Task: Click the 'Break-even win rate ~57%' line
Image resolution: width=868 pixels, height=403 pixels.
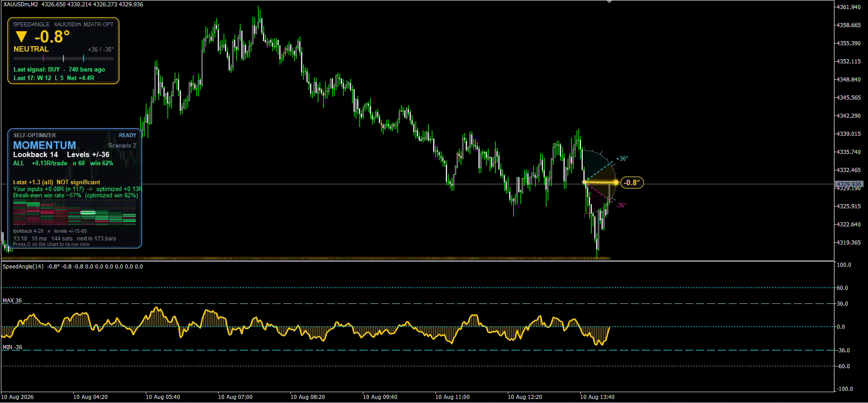Action: 76,195
